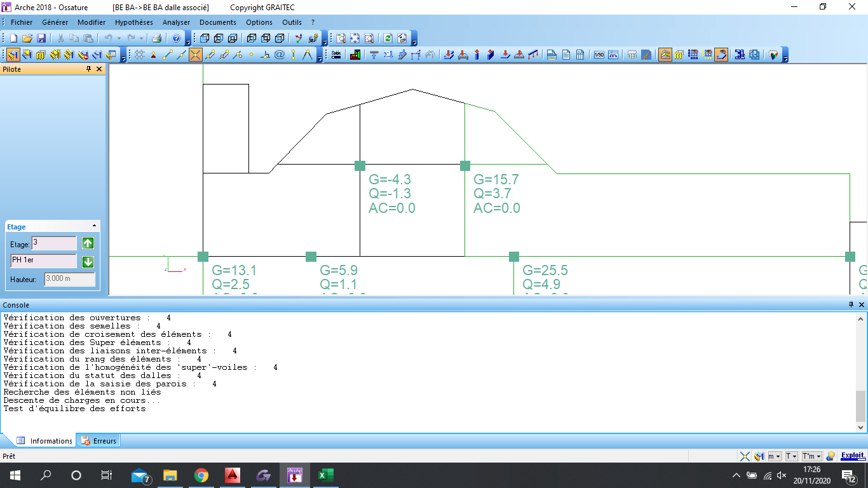This screenshot has width=868, height=488.
Task: Click the Exploit. link in status bar
Action: (853, 456)
